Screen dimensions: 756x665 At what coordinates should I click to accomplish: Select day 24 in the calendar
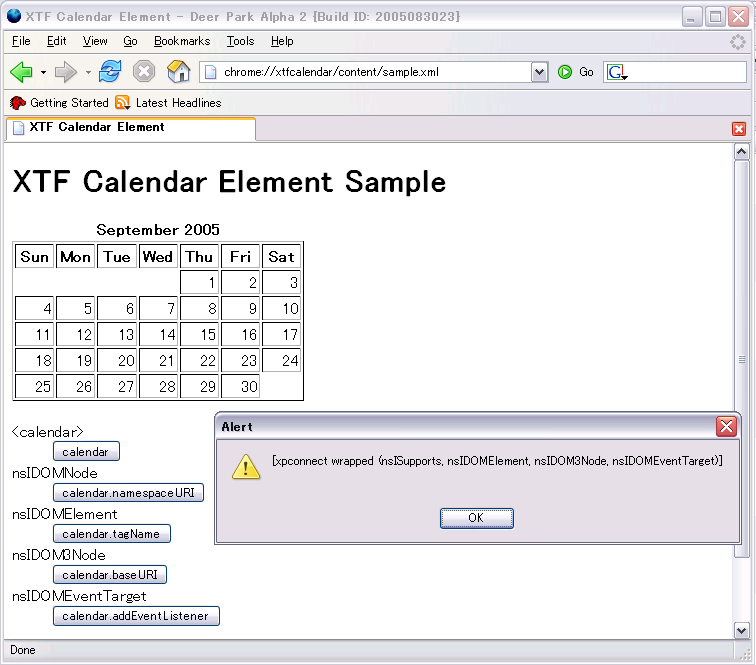coord(282,360)
